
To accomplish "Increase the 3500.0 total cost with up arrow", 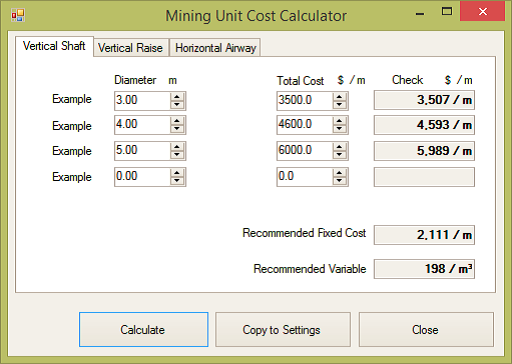I will click(339, 97).
